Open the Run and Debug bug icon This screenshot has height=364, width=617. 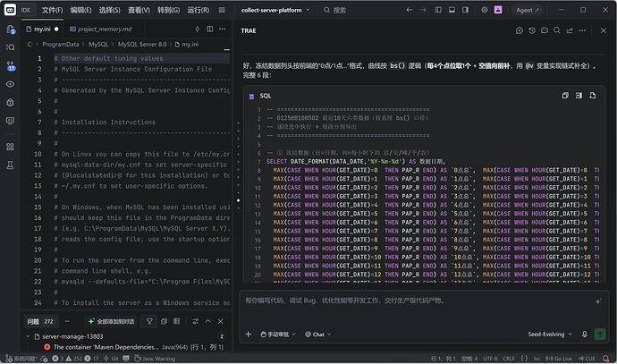(x=10, y=102)
